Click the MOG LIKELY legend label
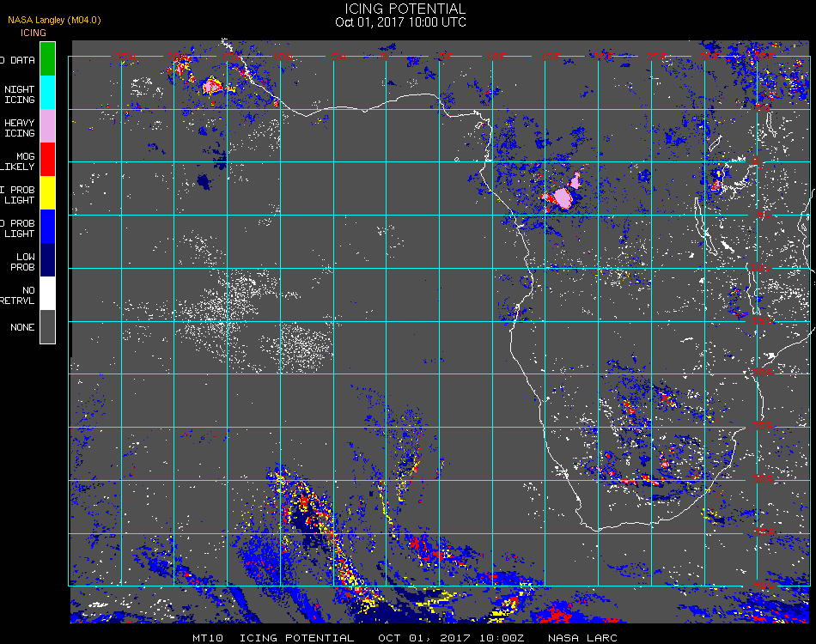This screenshot has width=816, height=644. [x=18, y=161]
